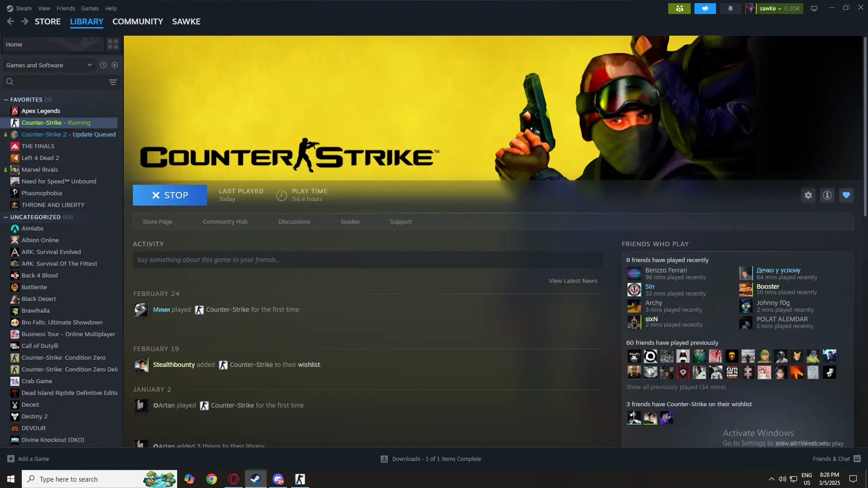Open the notifications bell icon

coord(730,8)
